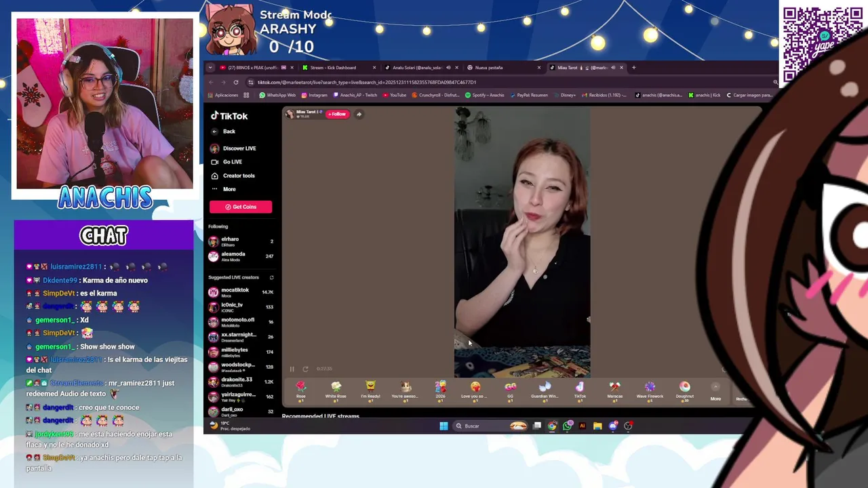Go back using the Back arrow in the sidebar

[223, 131]
